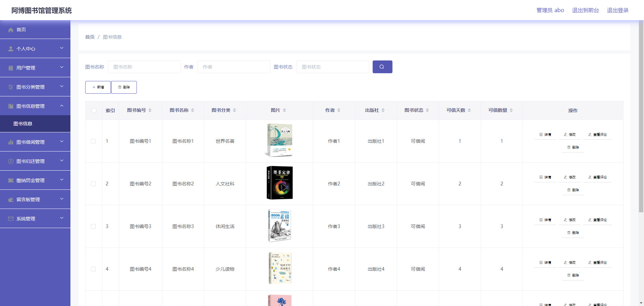Sort by the 图书编号 column arrows
The height and width of the screenshot is (306, 644).
click(150, 110)
